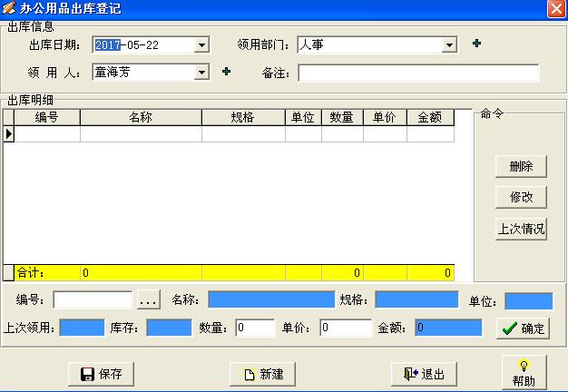The image size is (568, 392).
Task: Click the blue 名称 name field
Action: pos(271,299)
